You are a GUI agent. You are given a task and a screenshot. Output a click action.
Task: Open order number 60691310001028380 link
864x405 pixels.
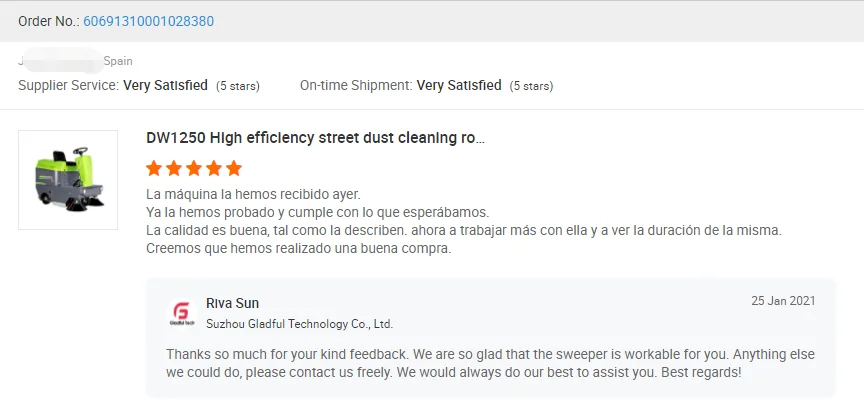[148, 21]
